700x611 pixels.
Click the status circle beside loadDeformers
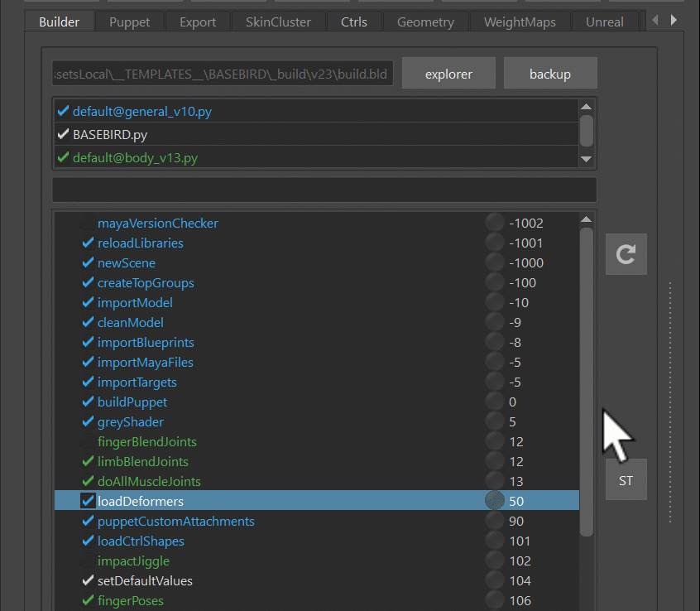pyautogui.click(x=495, y=500)
